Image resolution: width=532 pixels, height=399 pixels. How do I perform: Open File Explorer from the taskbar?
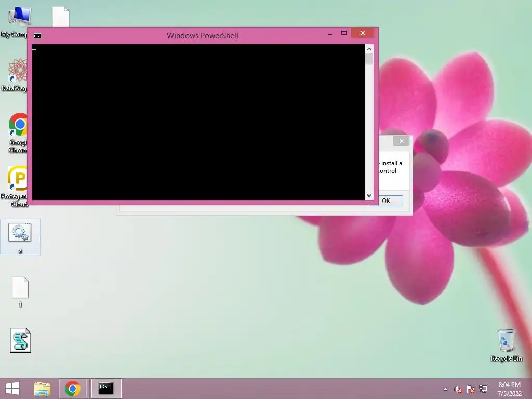pos(42,389)
